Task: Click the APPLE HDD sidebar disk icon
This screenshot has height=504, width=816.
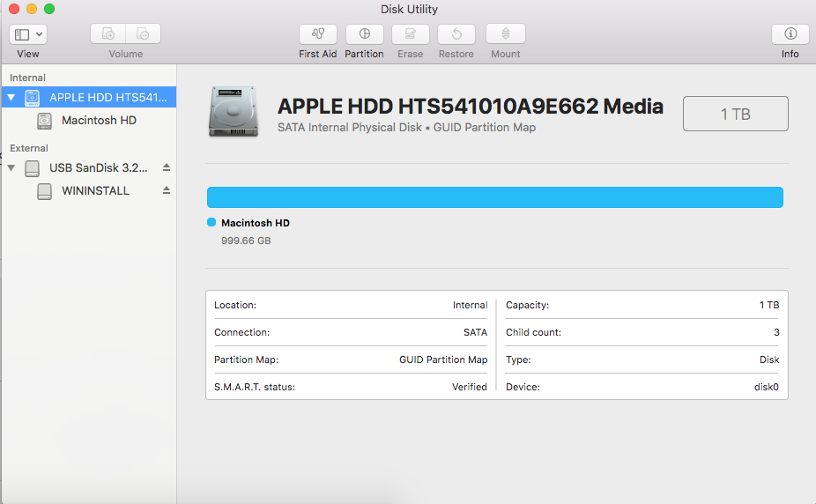Action: (x=33, y=97)
